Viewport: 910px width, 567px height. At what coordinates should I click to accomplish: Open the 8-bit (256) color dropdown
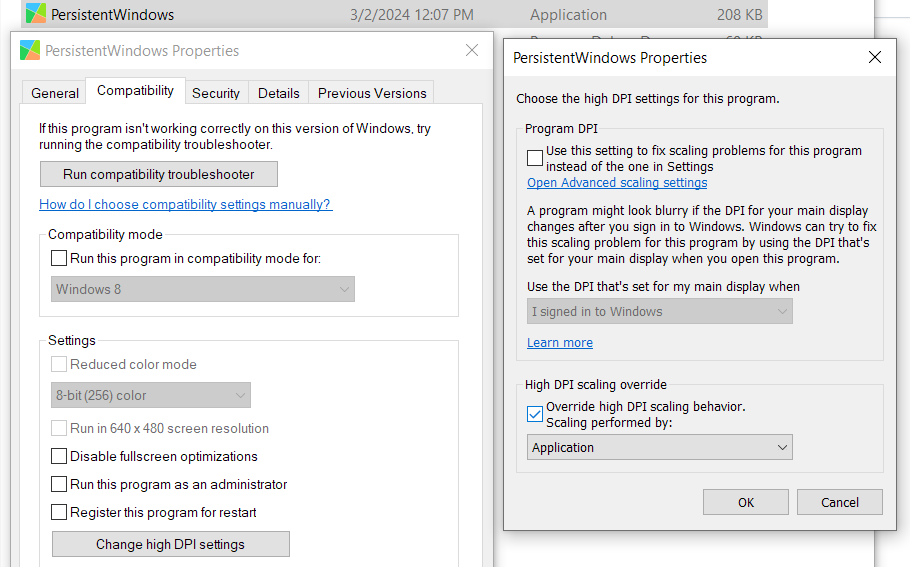pos(151,395)
